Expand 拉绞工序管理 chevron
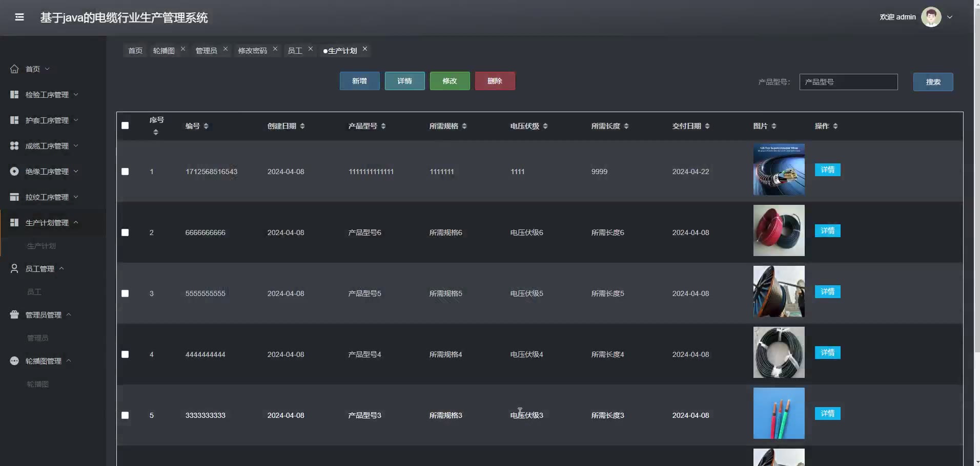Image resolution: width=980 pixels, height=466 pixels. tap(76, 197)
